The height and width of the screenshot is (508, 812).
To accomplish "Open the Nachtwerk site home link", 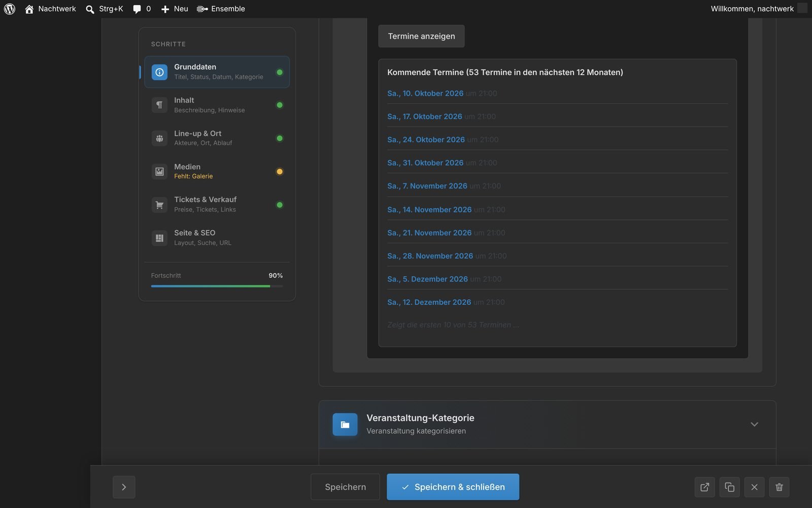I will [50, 9].
